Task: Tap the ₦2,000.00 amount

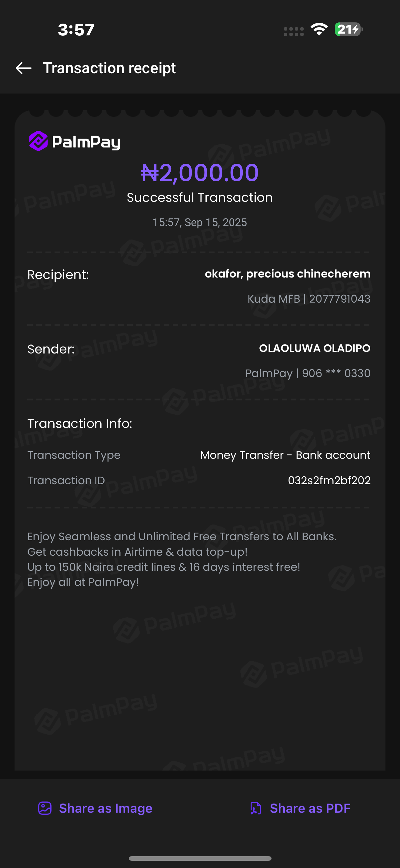Action: click(x=200, y=173)
